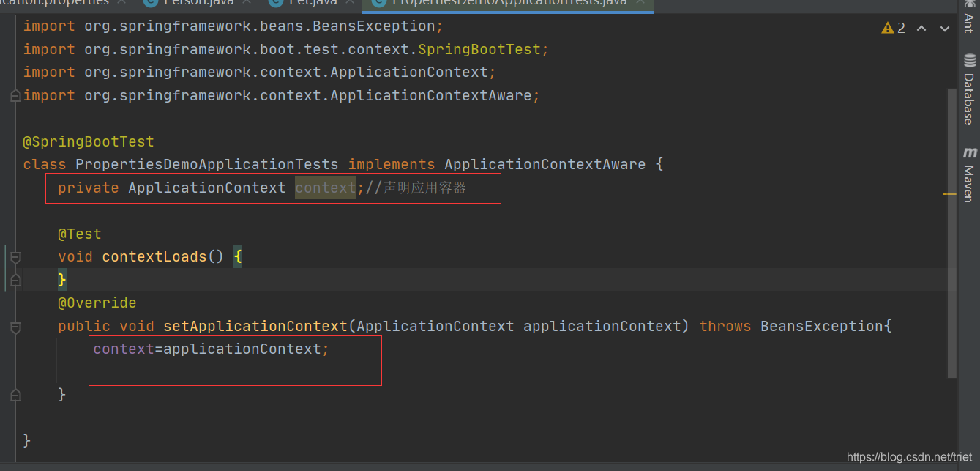Click the @Override annotation
This screenshot has height=471, width=980.
pyautogui.click(x=97, y=303)
